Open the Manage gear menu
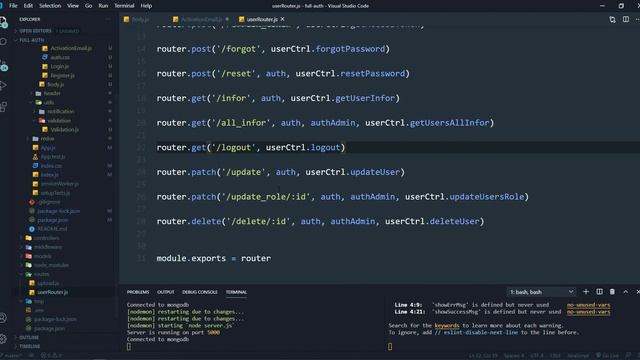This screenshot has height=360, width=640. tap(3, 338)
